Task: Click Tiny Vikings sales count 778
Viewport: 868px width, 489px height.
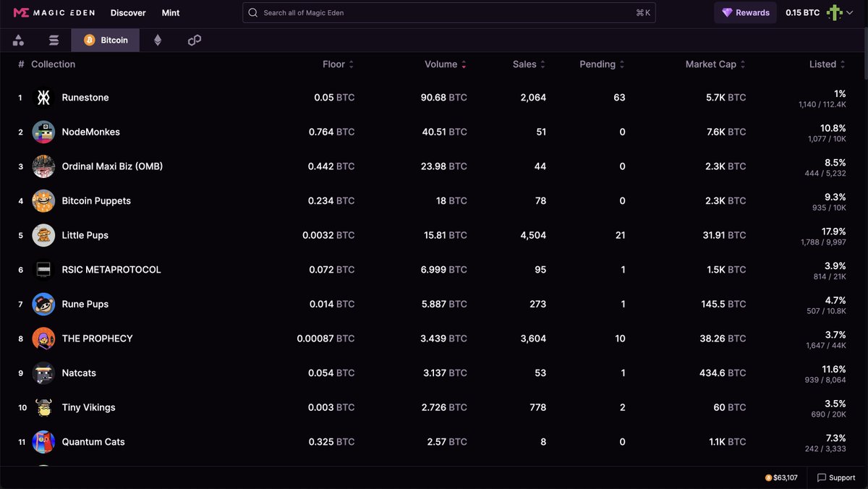Action: click(x=537, y=407)
